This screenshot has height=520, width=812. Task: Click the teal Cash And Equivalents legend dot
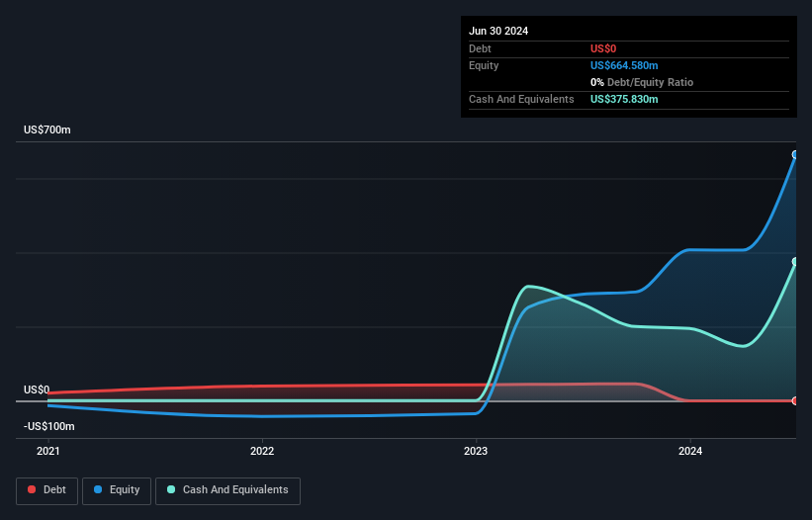pos(171,489)
